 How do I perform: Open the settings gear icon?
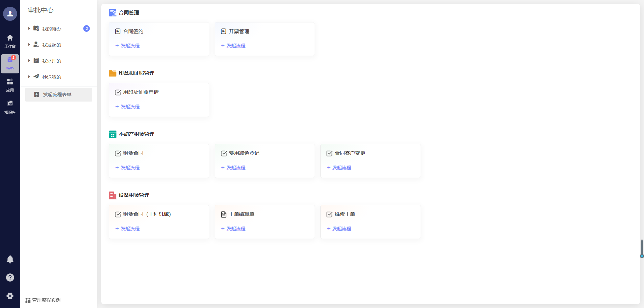(x=10, y=296)
